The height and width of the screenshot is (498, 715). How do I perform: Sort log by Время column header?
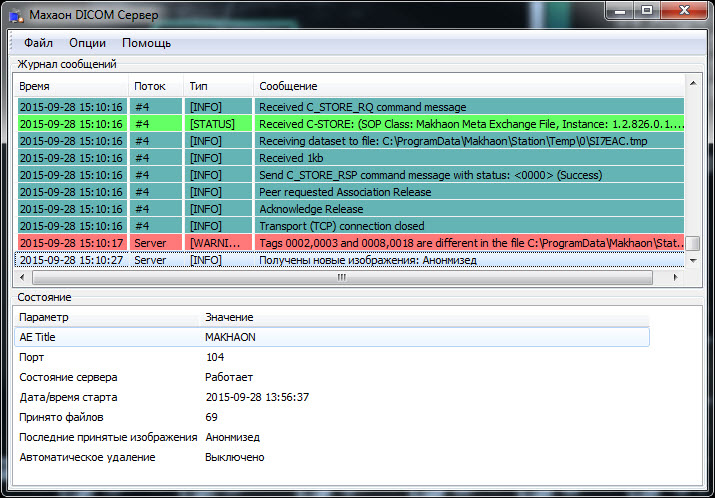pyautogui.click(x=72, y=86)
